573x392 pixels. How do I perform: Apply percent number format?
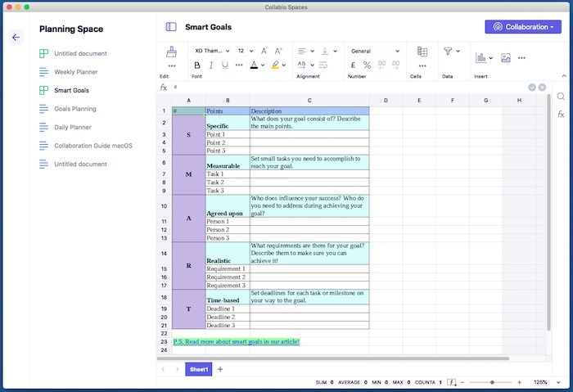click(x=368, y=65)
